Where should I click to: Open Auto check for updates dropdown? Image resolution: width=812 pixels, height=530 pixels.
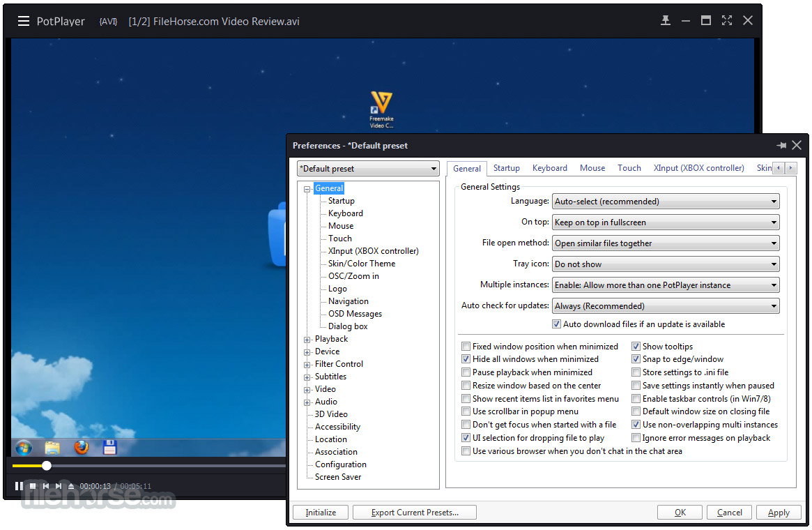[x=666, y=306]
